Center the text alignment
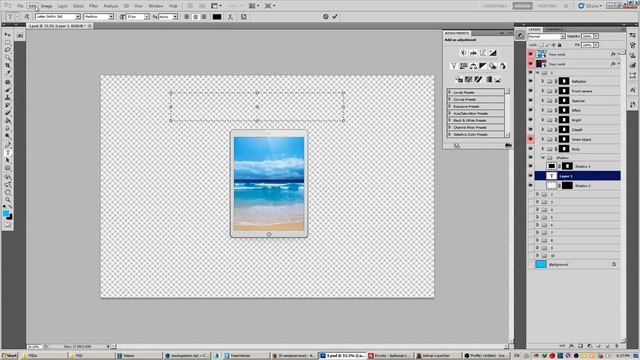The image size is (640, 360). tap(195, 17)
